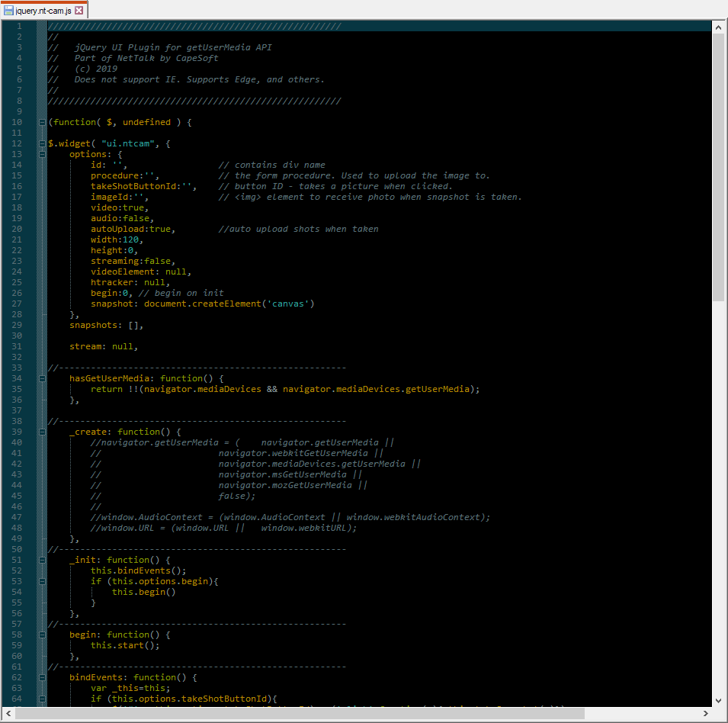
Task: Click the horizontal scrollbar right arrow
Action: [x=704, y=714]
